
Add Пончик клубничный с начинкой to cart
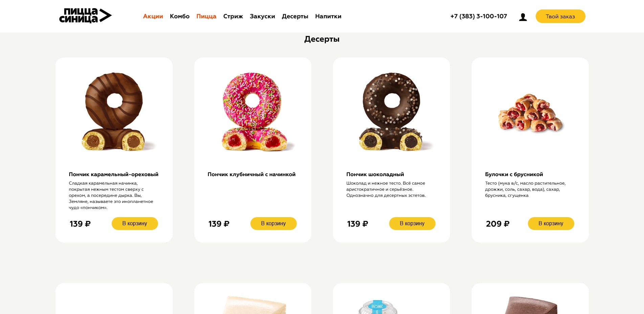(x=273, y=224)
